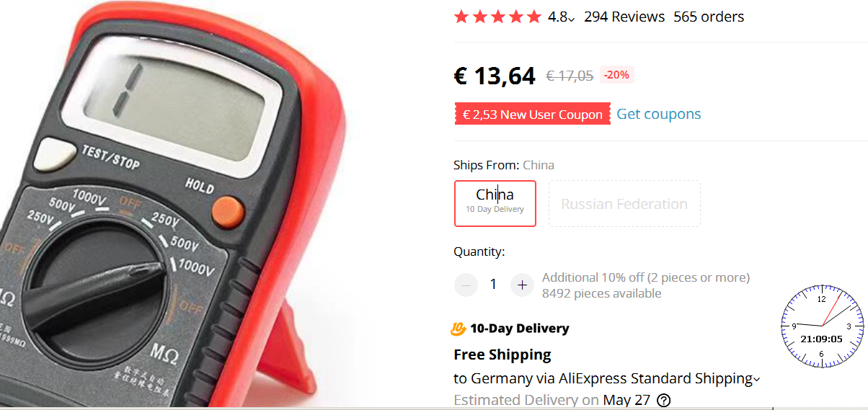Viewport: 868px width, 410px height.
Task: Click the May 27 estimated delivery date
Action: point(626,400)
